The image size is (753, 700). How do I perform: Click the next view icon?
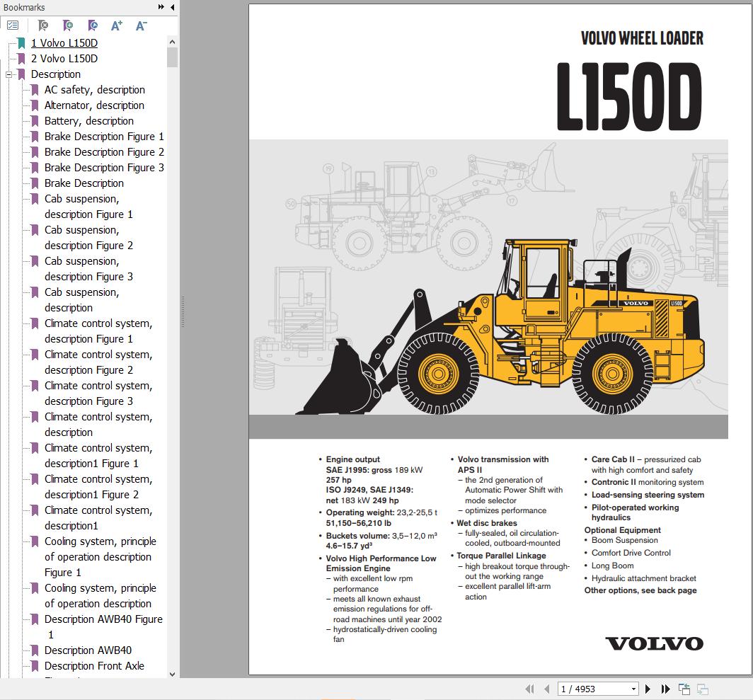click(x=702, y=688)
